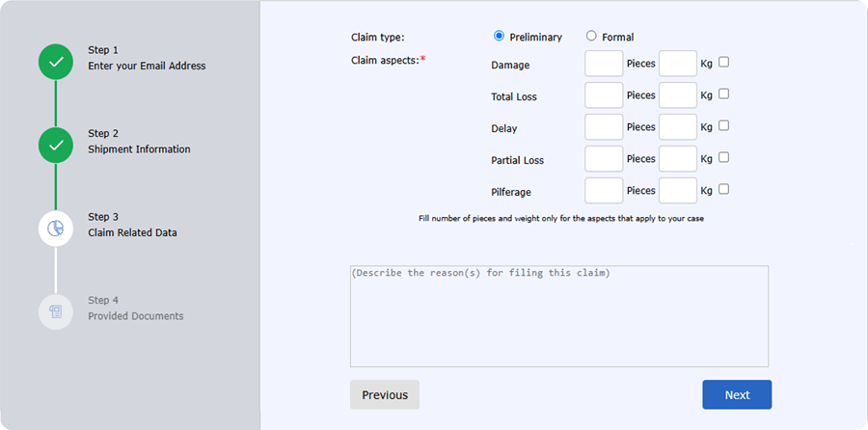Viewport: 868px width, 430px height.
Task: Go back with the Previous button
Action: [385, 394]
